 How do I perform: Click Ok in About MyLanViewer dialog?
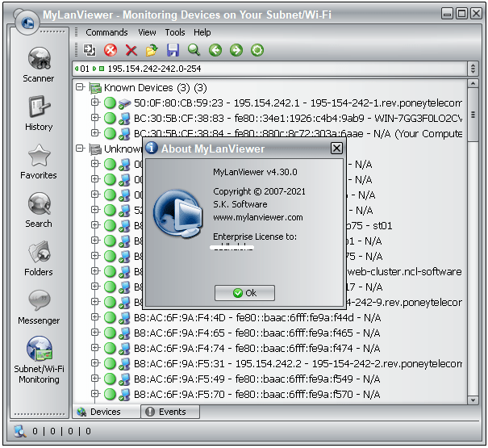coord(244,293)
